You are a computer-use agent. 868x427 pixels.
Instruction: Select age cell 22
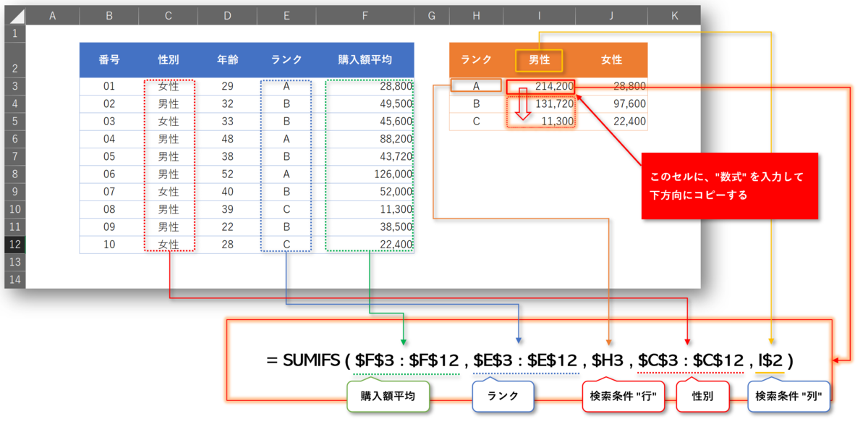pos(227,227)
